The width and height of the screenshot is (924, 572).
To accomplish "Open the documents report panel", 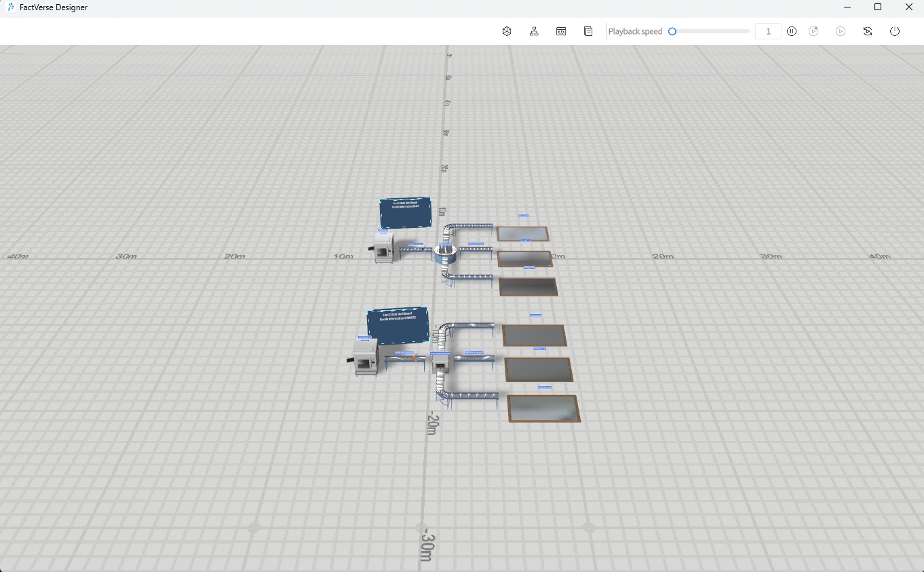I will coord(588,31).
